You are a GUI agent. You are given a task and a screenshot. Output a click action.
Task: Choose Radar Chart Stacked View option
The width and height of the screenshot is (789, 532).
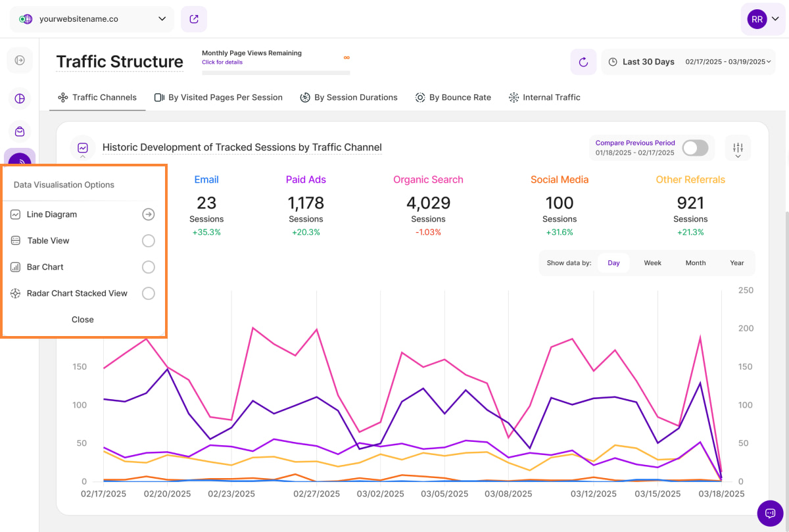tap(149, 293)
